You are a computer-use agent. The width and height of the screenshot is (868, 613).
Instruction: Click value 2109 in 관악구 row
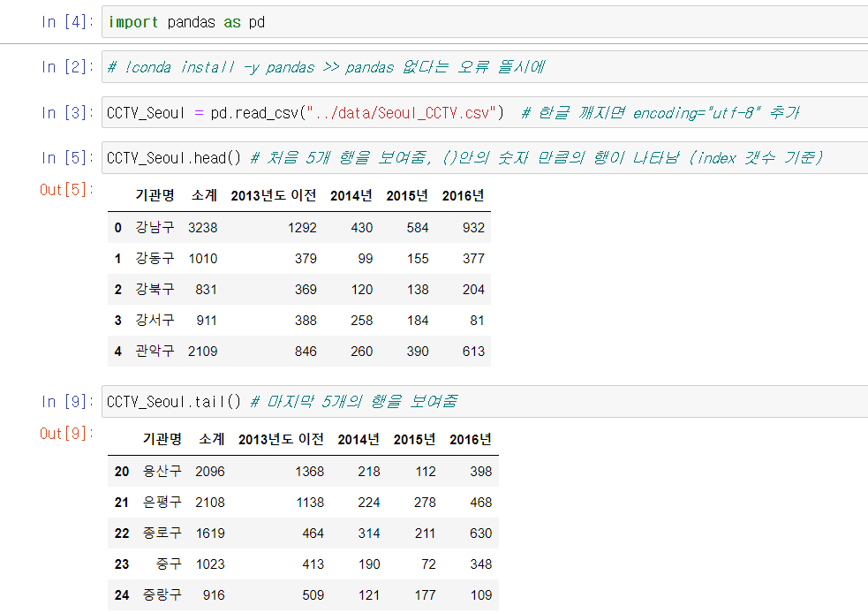point(202,352)
